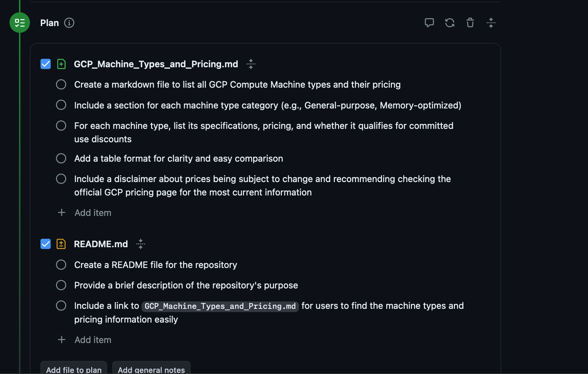Click the modified-file icon beside README.md
The image size is (588, 374).
click(61, 244)
